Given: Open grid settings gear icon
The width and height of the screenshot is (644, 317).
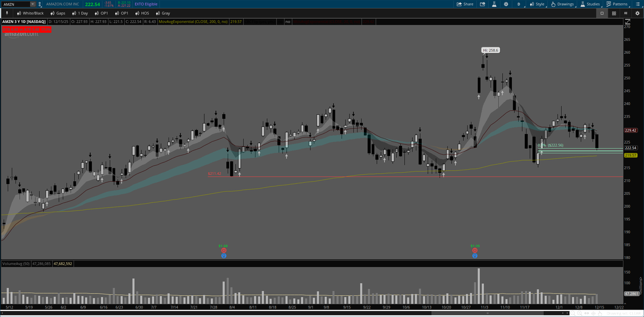Looking at the screenshot, I should pos(638,12).
